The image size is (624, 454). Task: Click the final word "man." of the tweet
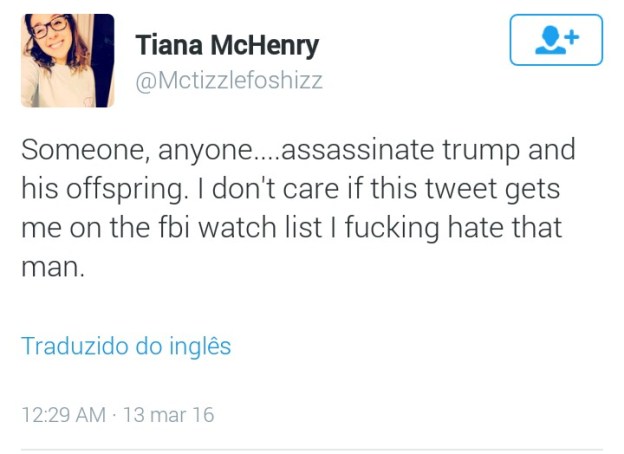pos(49,265)
